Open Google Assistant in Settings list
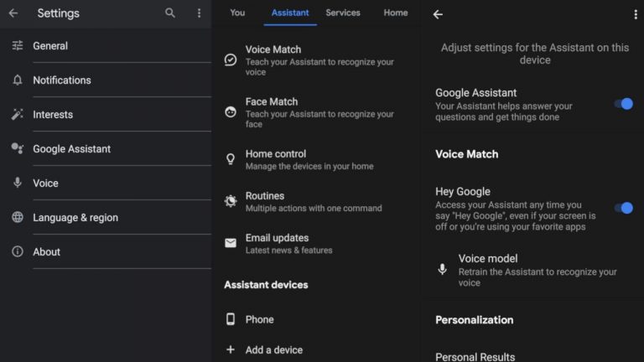This screenshot has width=644, height=362. point(106,148)
